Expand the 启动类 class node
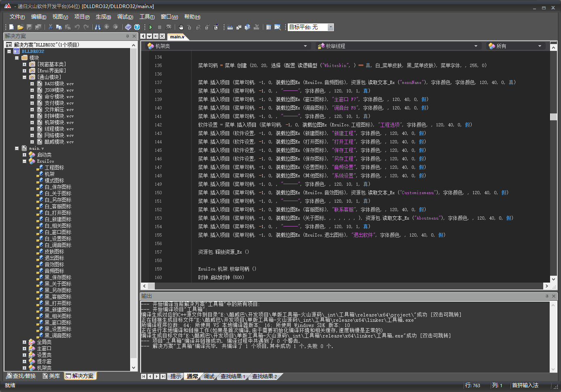561x392 pixels. 25,155
